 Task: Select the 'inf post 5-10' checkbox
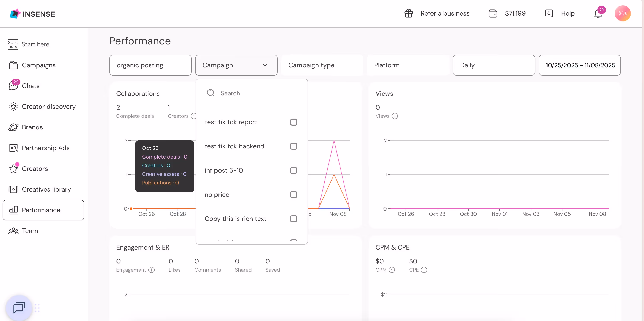click(293, 170)
